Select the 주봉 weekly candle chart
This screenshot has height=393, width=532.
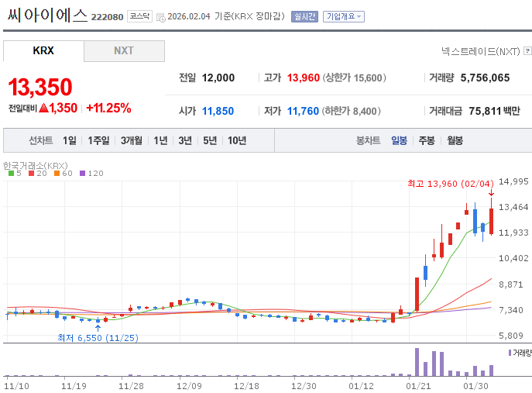tap(427, 140)
